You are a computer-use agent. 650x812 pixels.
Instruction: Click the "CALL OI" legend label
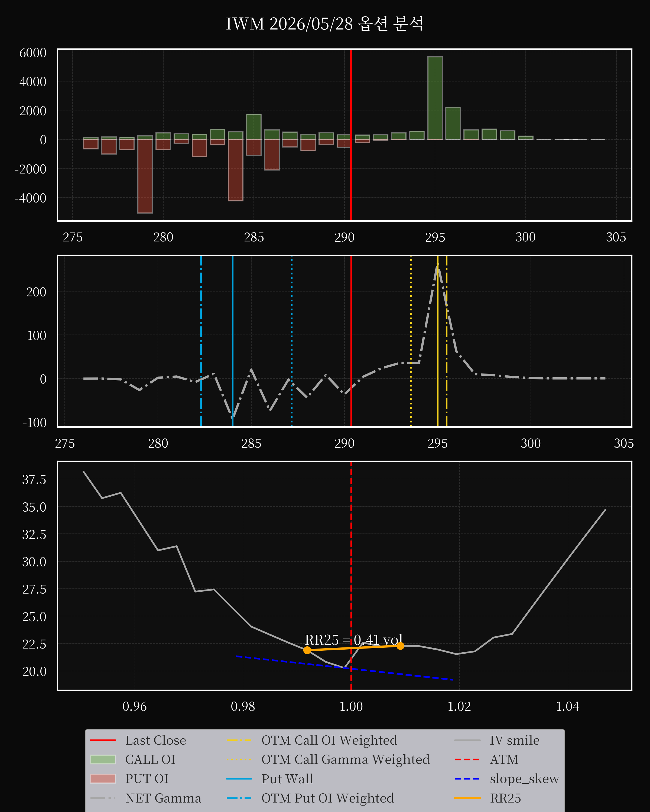(x=150, y=760)
